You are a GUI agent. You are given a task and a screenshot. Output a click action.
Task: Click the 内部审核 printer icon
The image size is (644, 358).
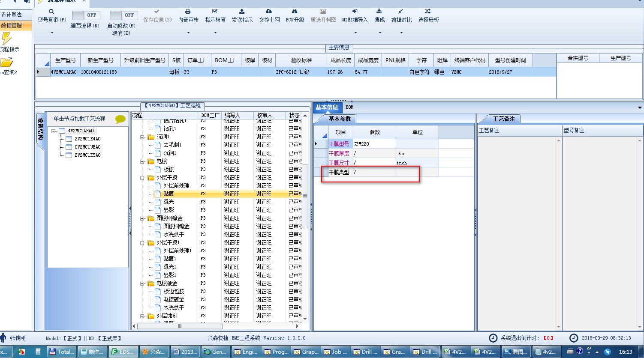pyautogui.click(x=188, y=12)
